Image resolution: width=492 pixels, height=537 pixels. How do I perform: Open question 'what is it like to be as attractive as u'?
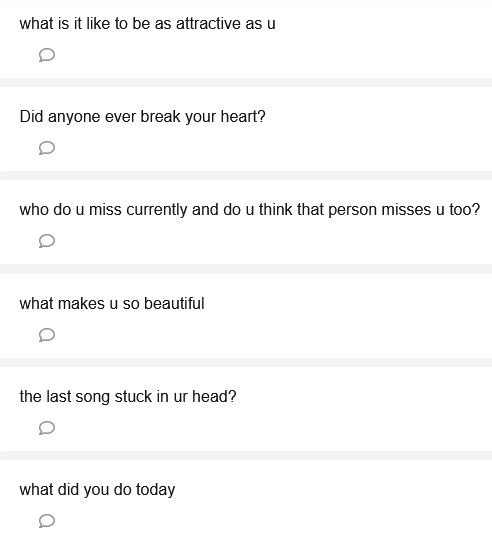(147, 24)
